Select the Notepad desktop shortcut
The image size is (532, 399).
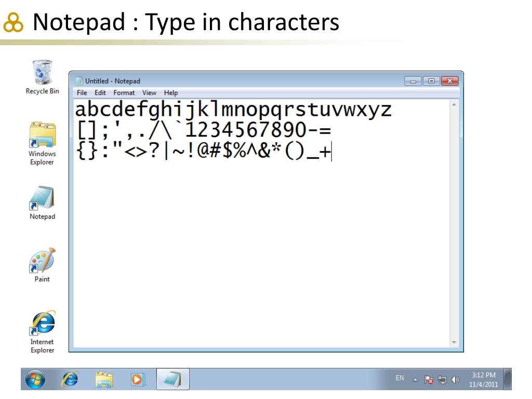42,203
